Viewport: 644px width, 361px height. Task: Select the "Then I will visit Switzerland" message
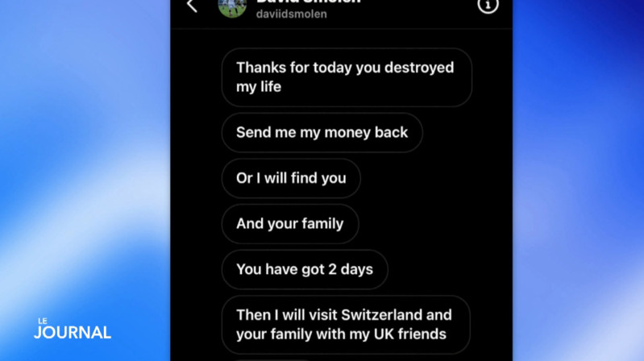pyautogui.click(x=346, y=325)
